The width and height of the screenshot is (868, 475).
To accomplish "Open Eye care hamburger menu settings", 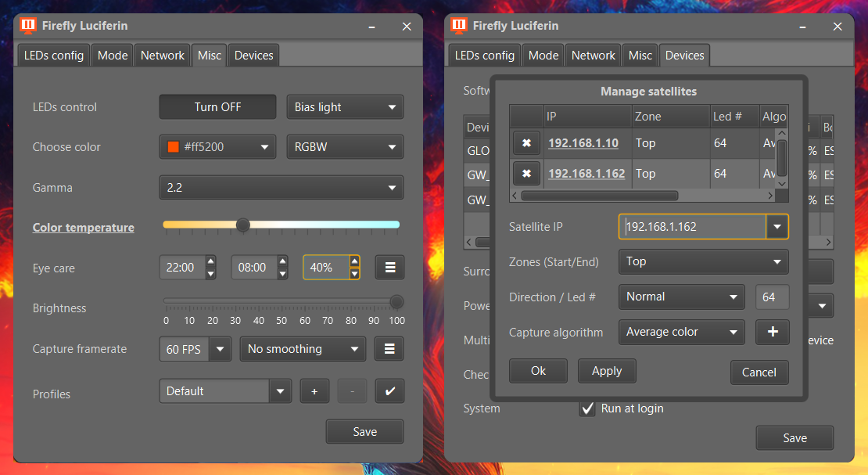I will click(x=389, y=268).
